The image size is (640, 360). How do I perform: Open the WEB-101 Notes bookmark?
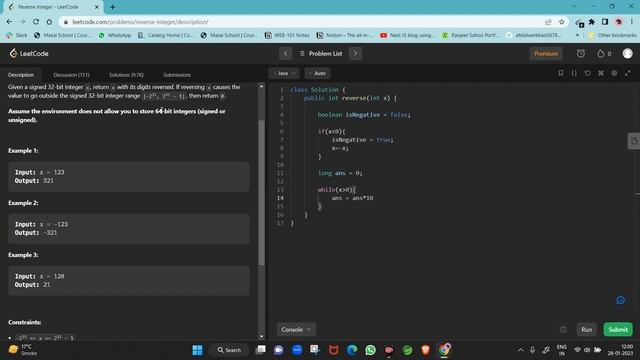[x=287, y=35]
